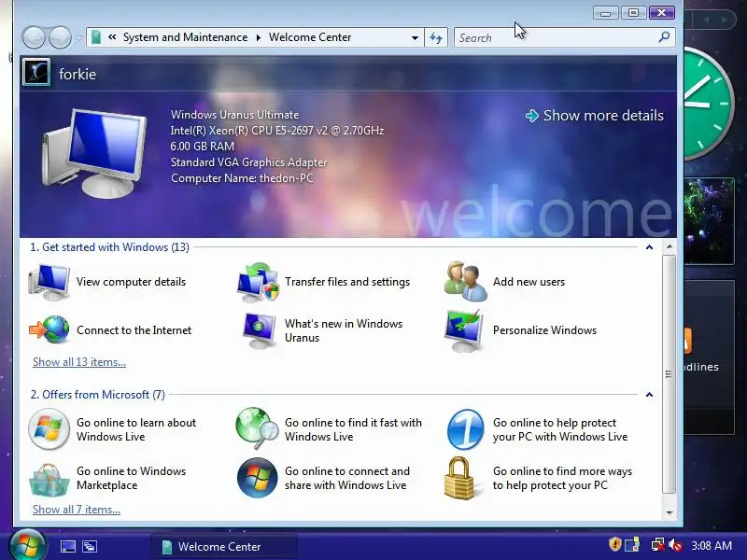747x560 pixels.
Task: Open the recent pages dropdown arrow
Action: pyautogui.click(x=78, y=38)
